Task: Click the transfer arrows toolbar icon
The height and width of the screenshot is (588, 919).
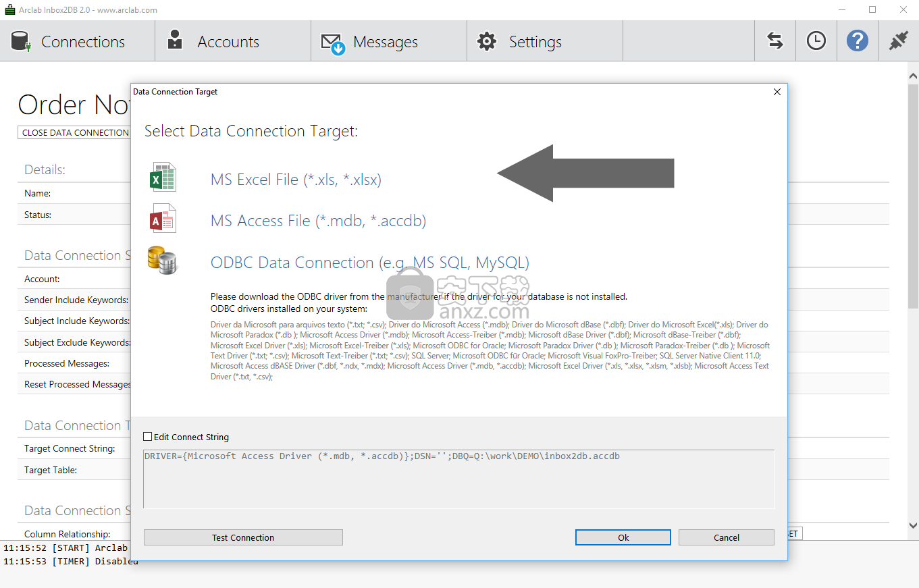Action: click(x=775, y=41)
